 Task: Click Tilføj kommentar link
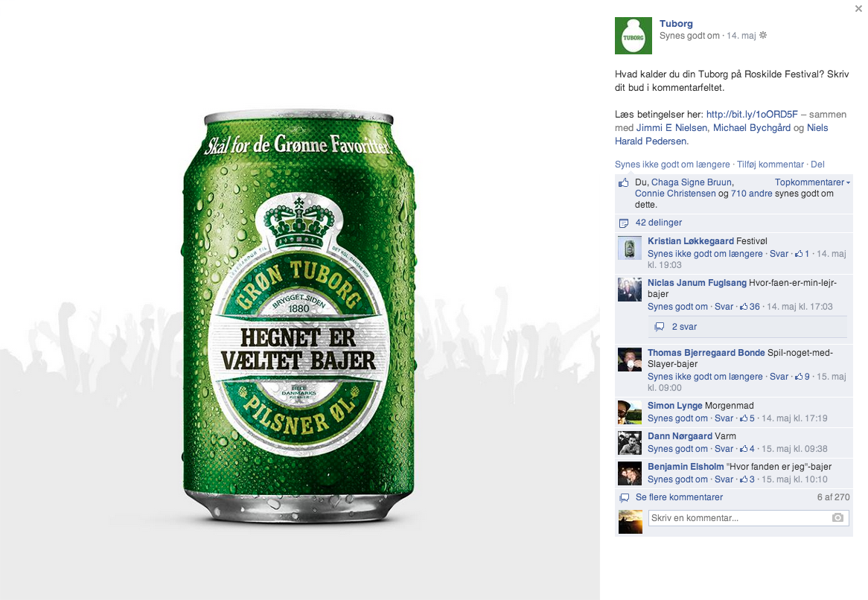tap(770, 165)
